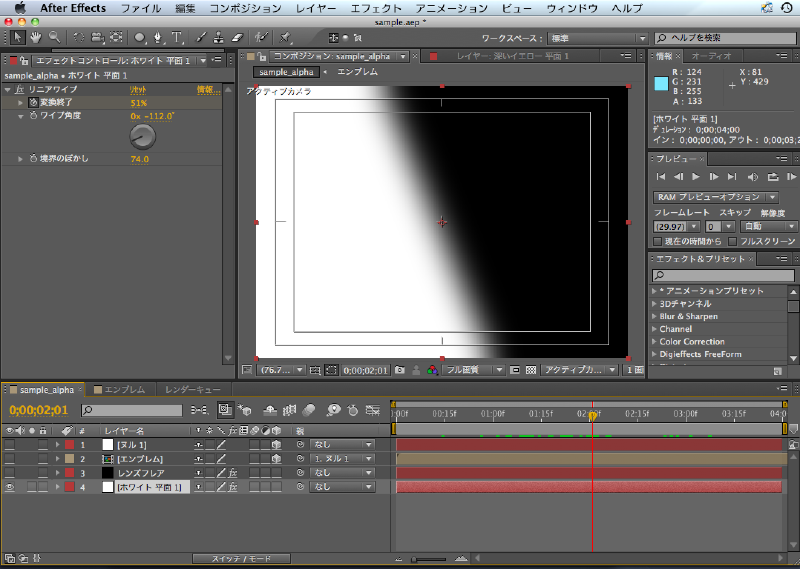The height and width of the screenshot is (569, 800).
Task: Open the RAM プレビューオプション dropdown
Action: 716,197
